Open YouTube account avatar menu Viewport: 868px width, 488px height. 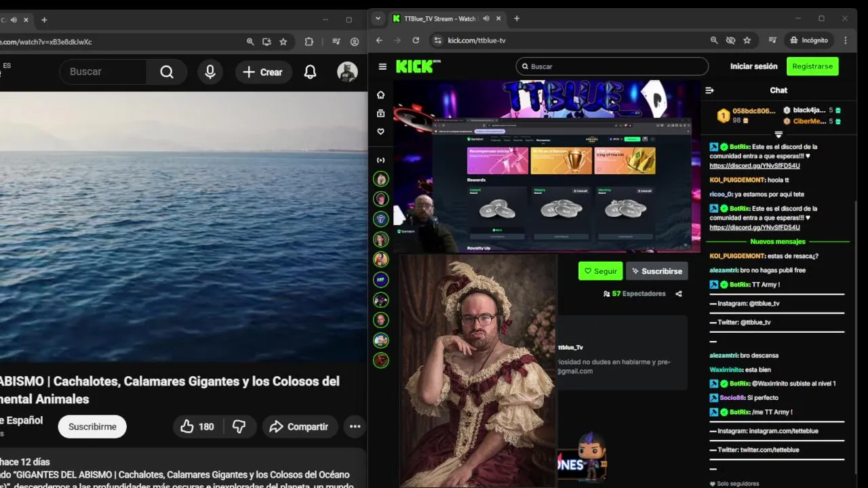(x=347, y=72)
